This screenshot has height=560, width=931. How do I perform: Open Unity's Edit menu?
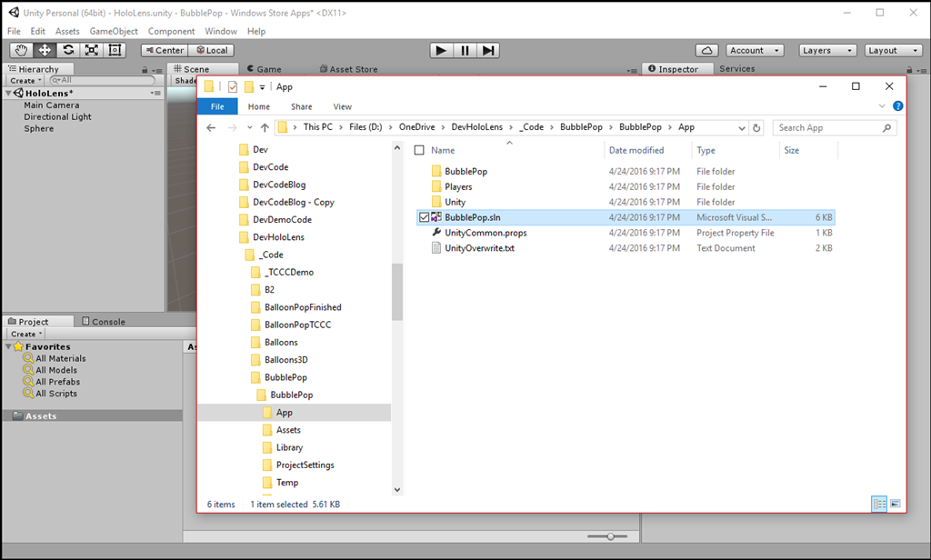coord(38,31)
